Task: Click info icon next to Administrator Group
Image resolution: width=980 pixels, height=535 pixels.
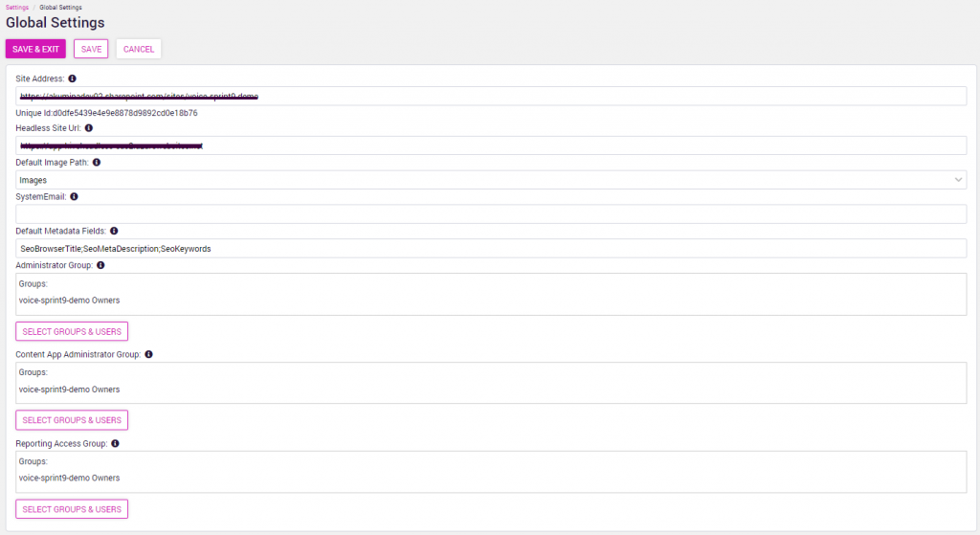Action: point(100,265)
